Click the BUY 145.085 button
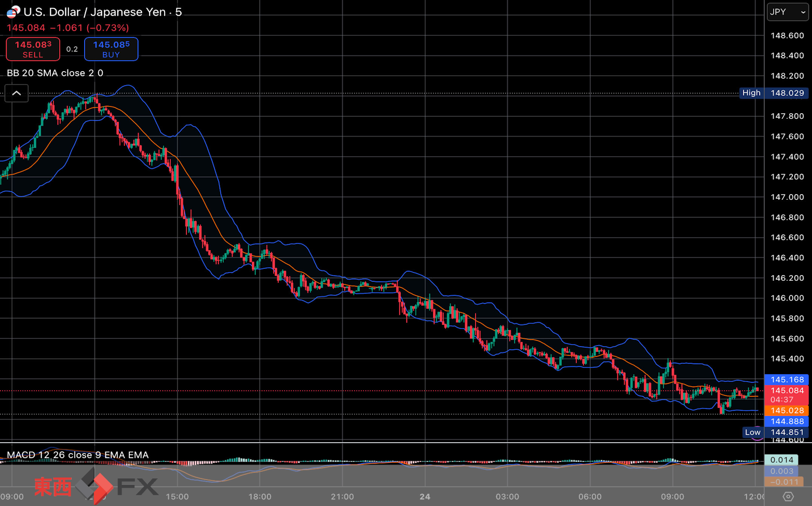 [x=111, y=49]
